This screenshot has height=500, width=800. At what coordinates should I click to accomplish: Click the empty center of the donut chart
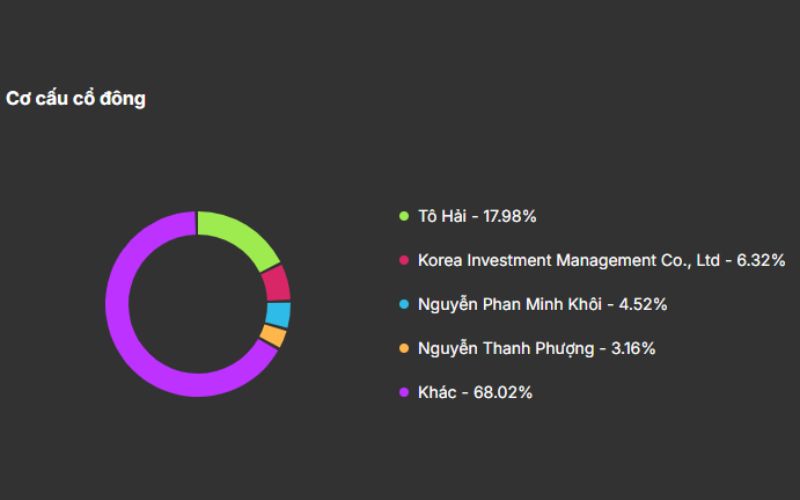click(x=198, y=304)
